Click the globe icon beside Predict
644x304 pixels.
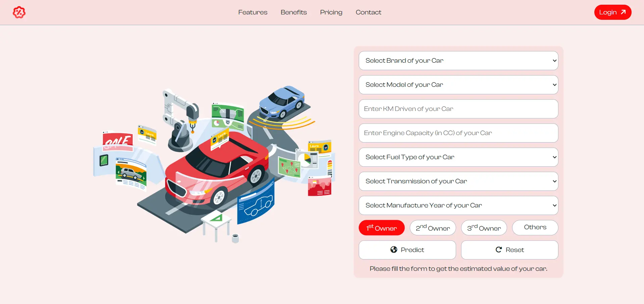[x=394, y=250]
